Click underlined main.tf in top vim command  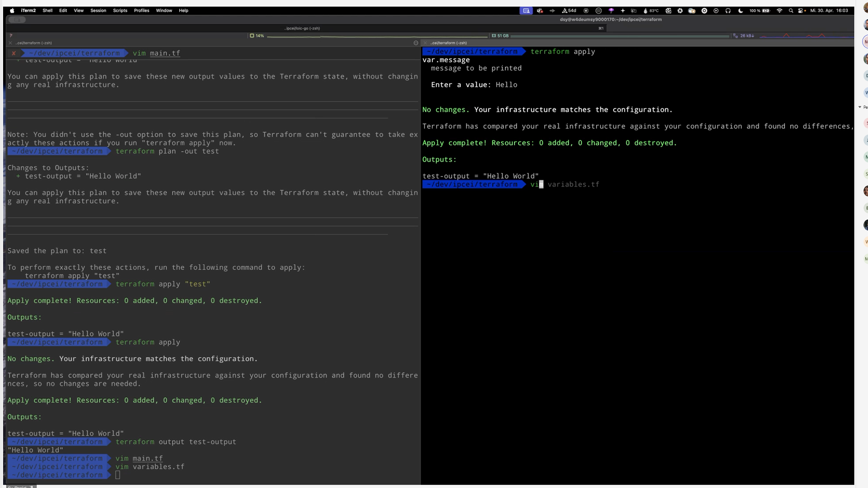(165, 53)
